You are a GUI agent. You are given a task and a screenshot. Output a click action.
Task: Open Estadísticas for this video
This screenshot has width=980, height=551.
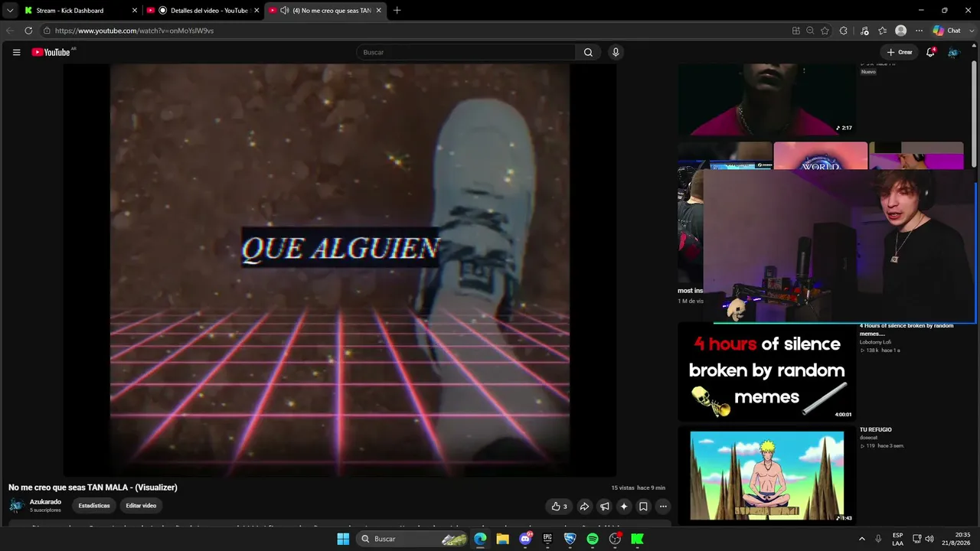(x=94, y=506)
